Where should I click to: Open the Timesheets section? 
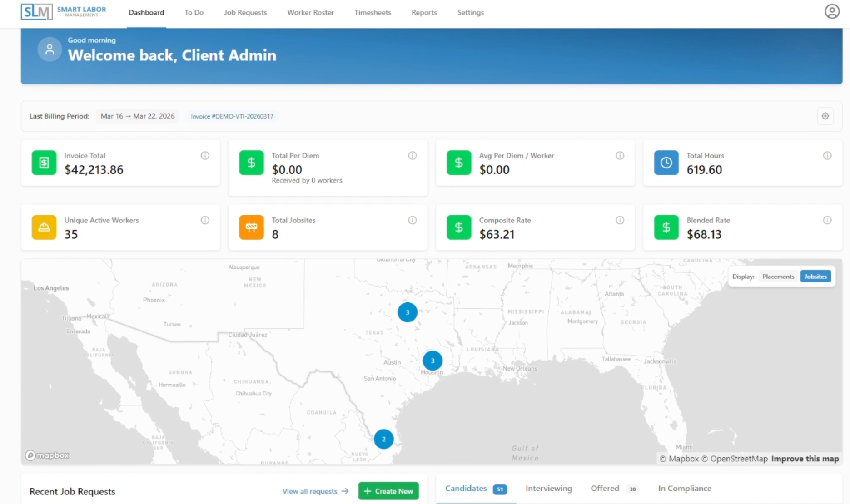tap(373, 12)
